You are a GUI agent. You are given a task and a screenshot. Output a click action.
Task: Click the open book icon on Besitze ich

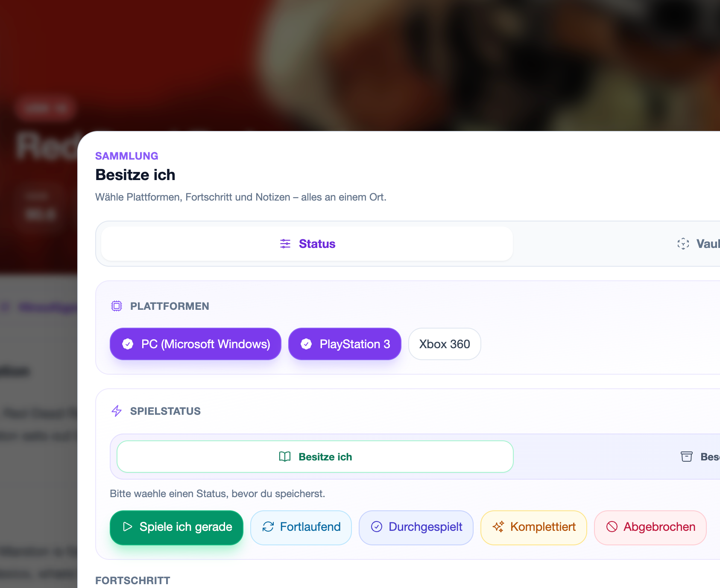[285, 457]
